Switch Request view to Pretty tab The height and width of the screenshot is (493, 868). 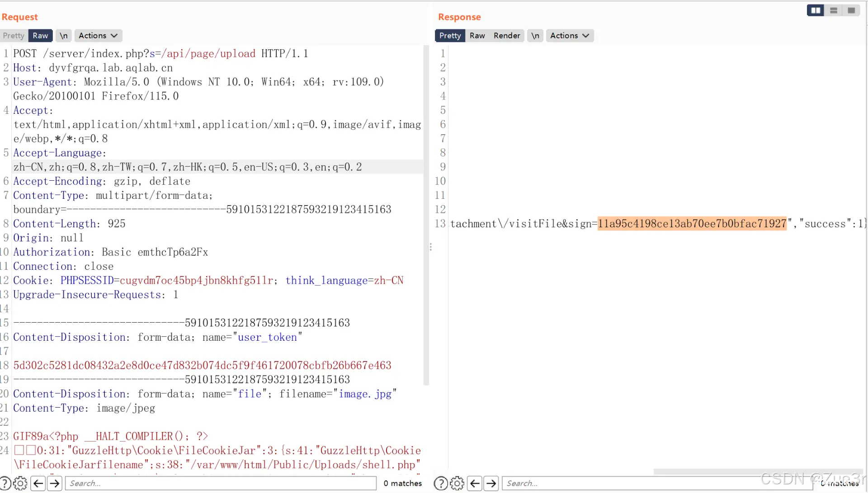coord(14,35)
